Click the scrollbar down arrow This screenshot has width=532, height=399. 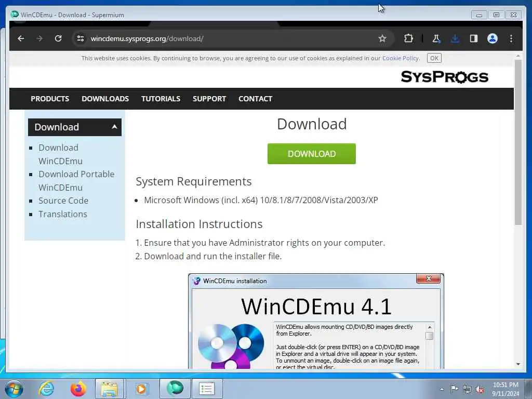(518, 364)
